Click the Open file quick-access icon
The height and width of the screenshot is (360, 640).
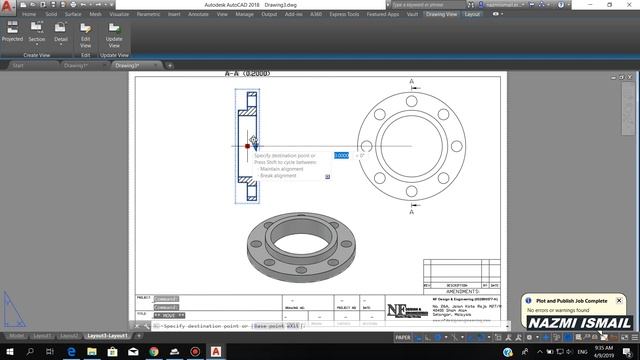(33, 5)
